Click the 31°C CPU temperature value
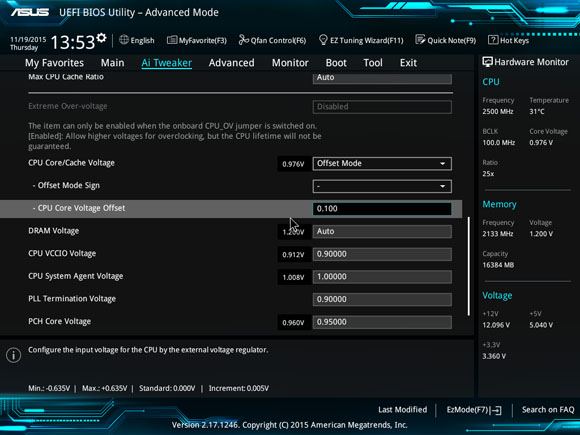The width and height of the screenshot is (580, 435). pyautogui.click(x=537, y=112)
